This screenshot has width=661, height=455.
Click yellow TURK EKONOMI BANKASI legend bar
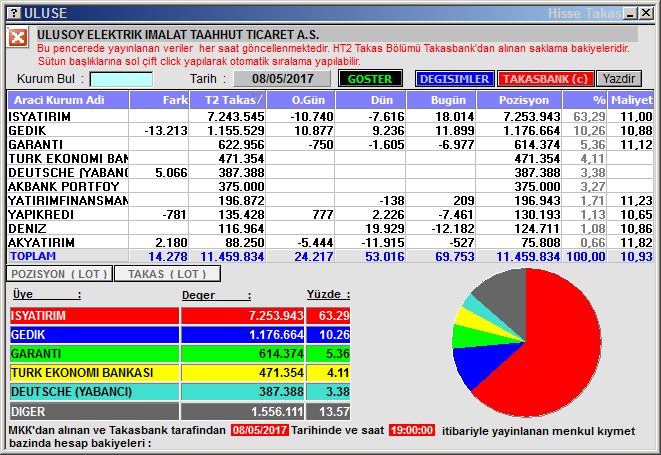pyautogui.click(x=94, y=373)
